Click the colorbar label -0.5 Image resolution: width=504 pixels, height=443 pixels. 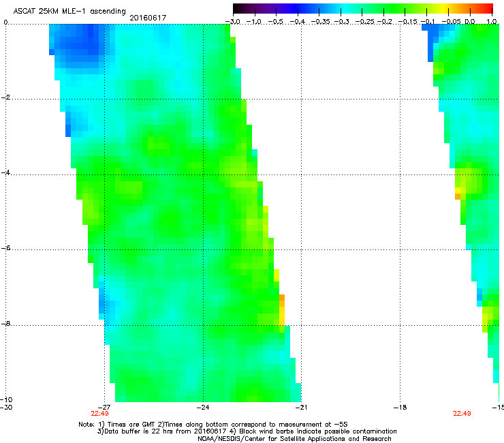pos(275,22)
